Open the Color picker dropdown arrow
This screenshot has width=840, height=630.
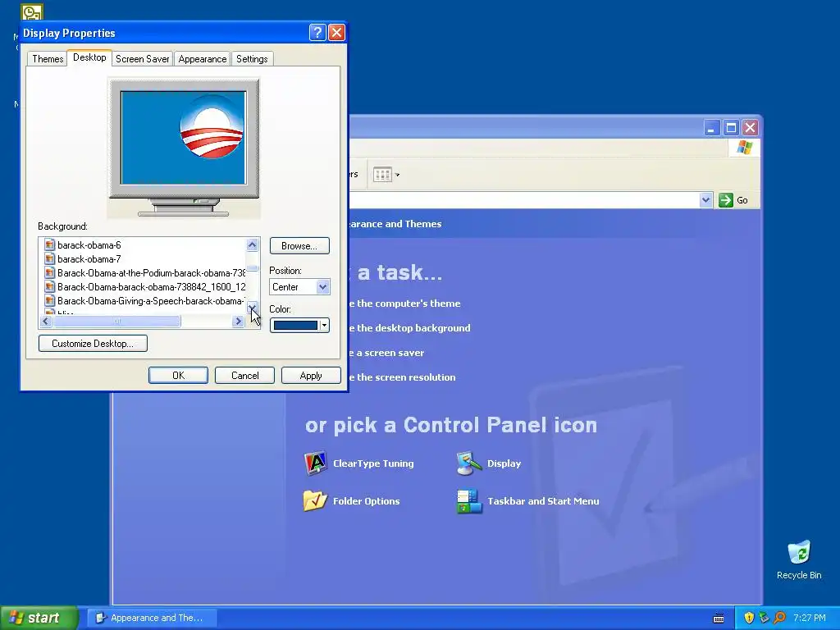pos(324,325)
